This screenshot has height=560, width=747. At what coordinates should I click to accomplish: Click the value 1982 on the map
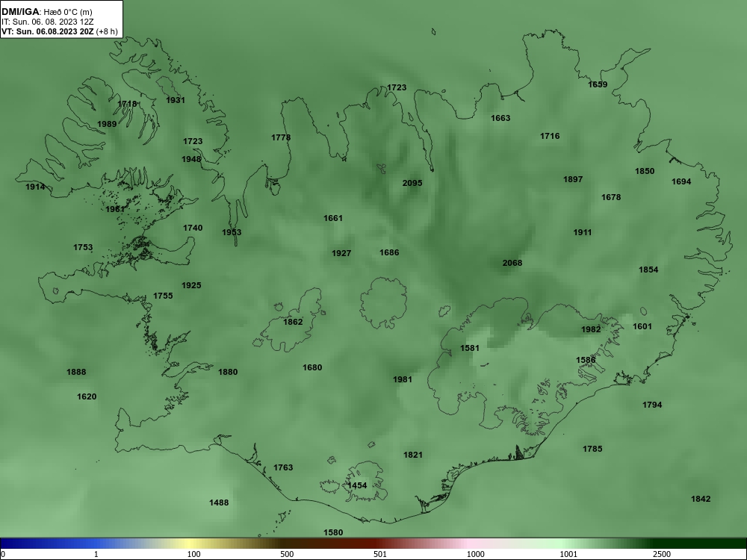591,329
